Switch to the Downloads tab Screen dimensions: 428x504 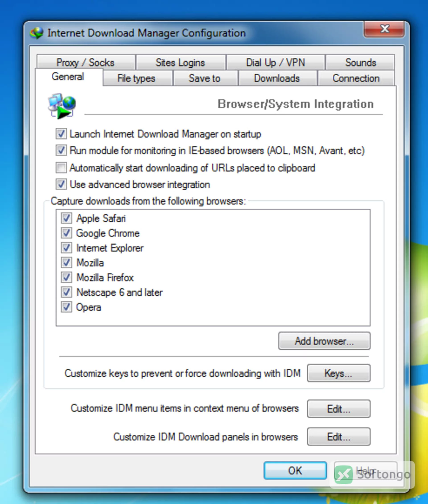tap(278, 78)
